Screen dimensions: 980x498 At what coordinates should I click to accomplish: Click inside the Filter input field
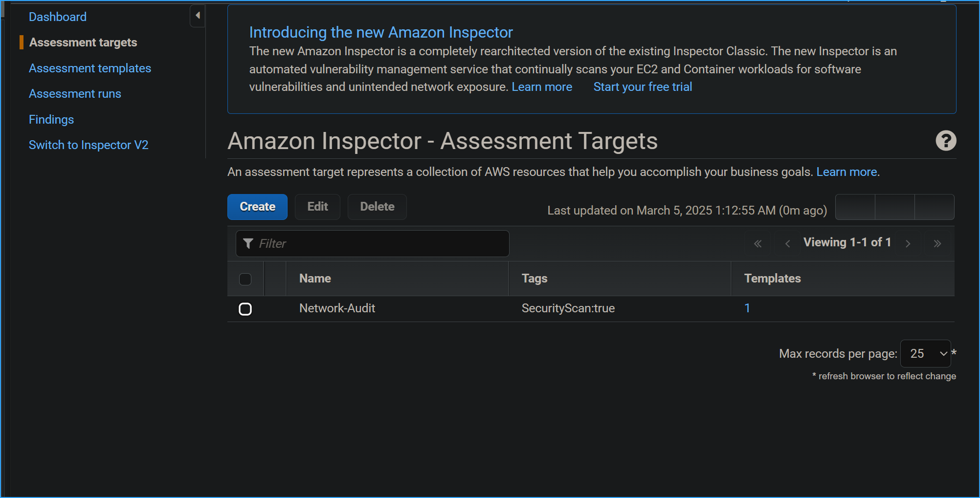372,243
